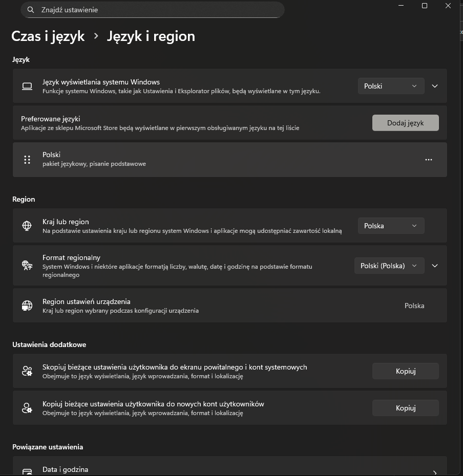Screen dimensions: 463x476
Task: Open the 'Polska' country or region dropdown
Action: pos(391,226)
